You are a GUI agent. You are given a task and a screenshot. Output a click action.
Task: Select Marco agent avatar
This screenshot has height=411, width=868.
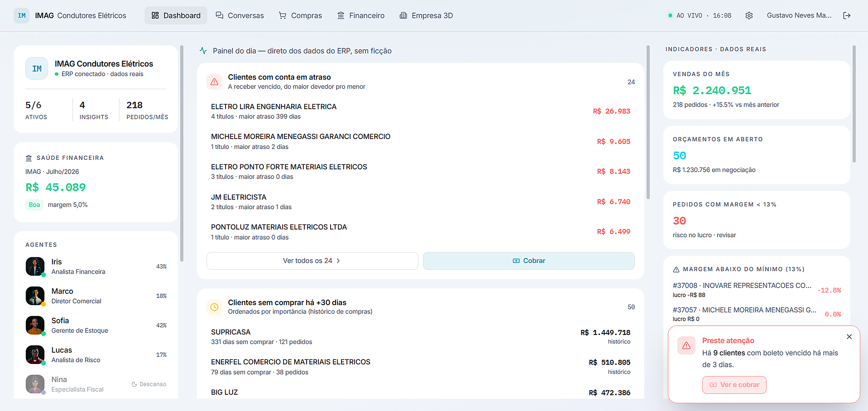pos(35,296)
